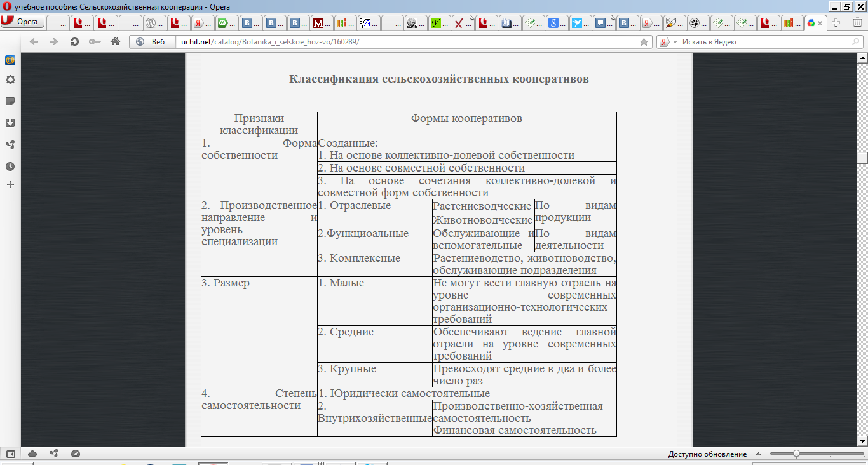Close the active browser tab
The width and height of the screenshot is (868, 465).
(820, 23)
